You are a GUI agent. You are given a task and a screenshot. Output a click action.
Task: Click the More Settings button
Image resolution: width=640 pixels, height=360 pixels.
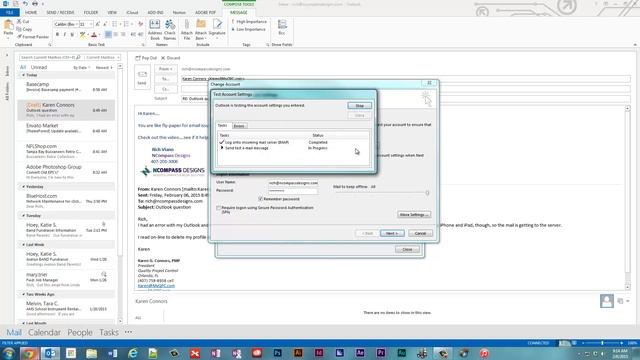[x=413, y=215]
